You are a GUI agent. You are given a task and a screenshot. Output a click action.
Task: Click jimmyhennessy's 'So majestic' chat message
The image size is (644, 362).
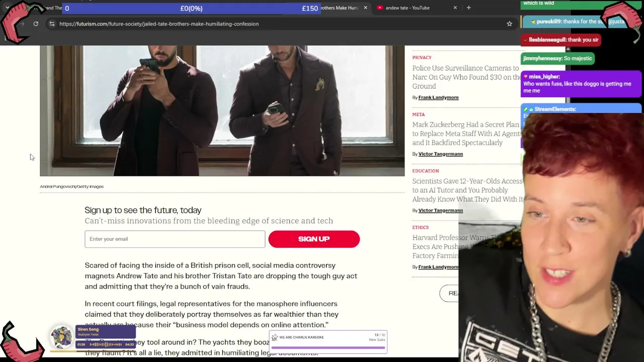point(557,58)
